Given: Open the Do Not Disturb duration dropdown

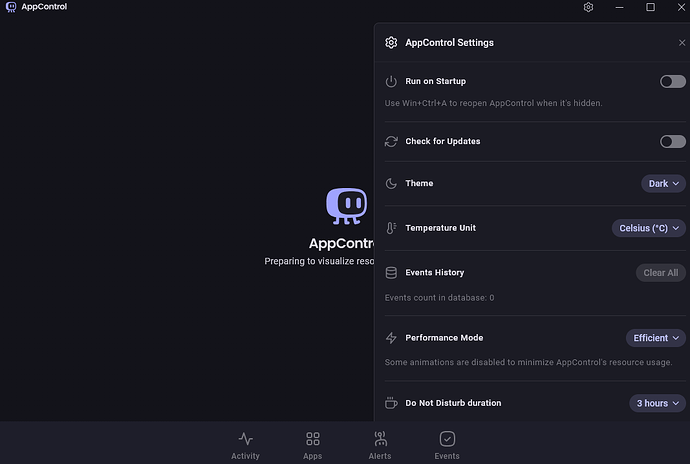Looking at the screenshot, I should pyautogui.click(x=657, y=403).
